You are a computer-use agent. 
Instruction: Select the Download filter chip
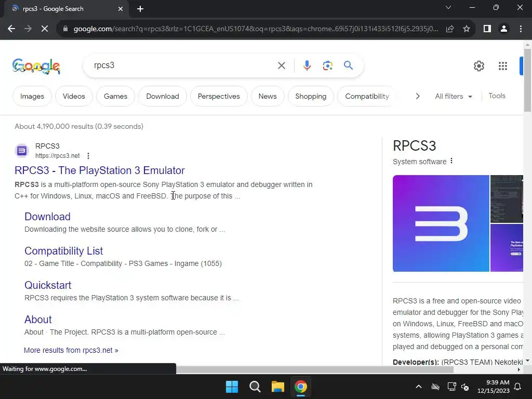pos(163,96)
